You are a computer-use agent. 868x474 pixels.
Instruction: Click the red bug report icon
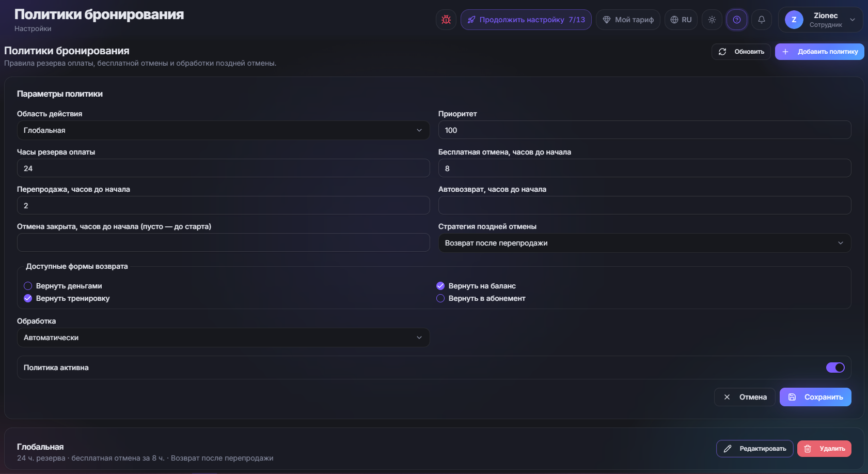[x=446, y=20]
